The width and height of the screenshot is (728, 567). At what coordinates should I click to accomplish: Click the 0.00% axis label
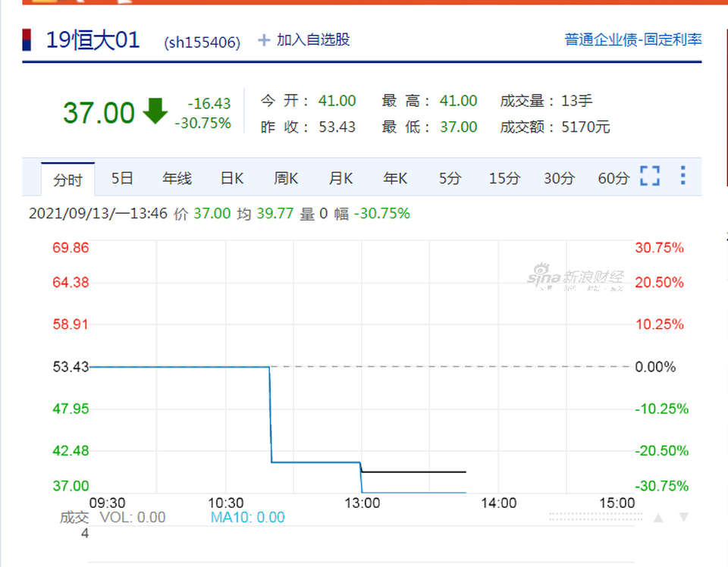pos(655,367)
